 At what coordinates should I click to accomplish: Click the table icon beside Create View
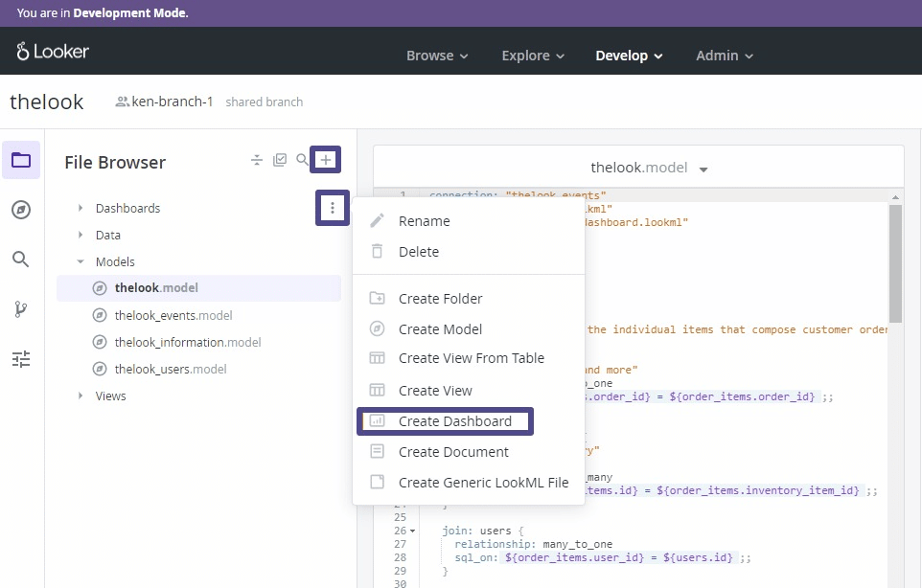377,390
